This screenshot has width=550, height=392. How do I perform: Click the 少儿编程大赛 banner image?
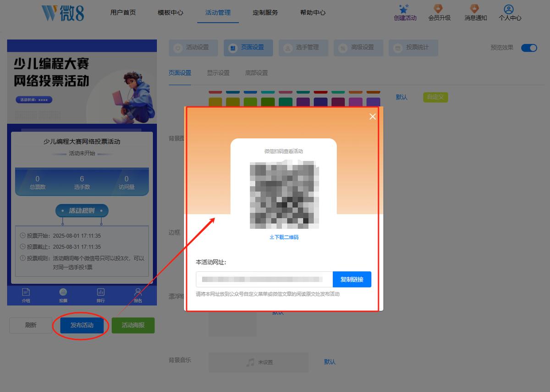point(82,88)
